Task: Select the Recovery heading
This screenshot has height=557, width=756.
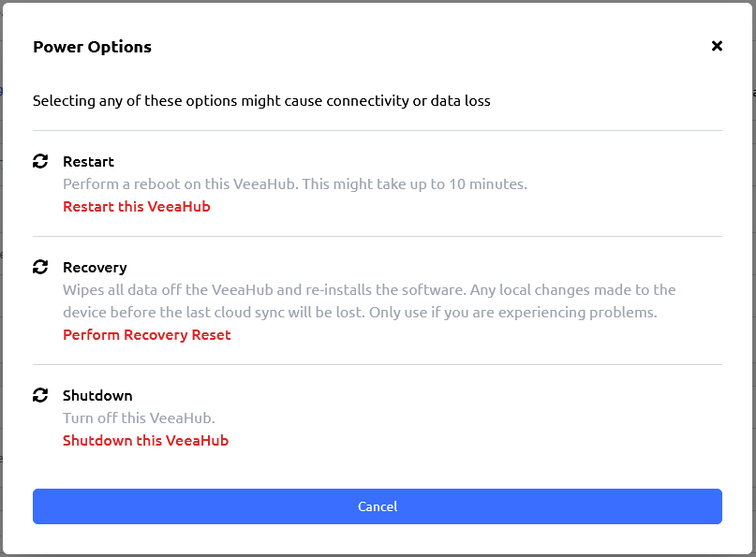Action: 95,268
